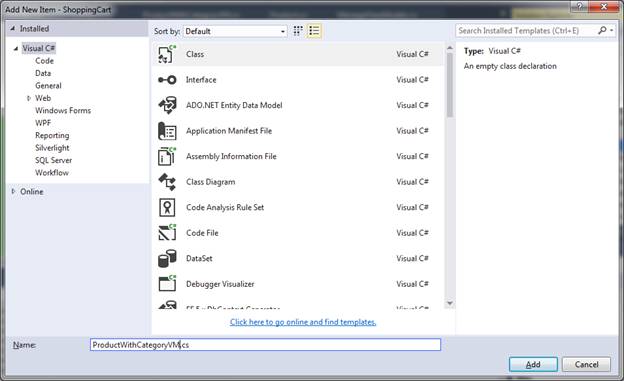Select the SQL Server category
This screenshot has height=381, width=624.
[x=53, y=160]
